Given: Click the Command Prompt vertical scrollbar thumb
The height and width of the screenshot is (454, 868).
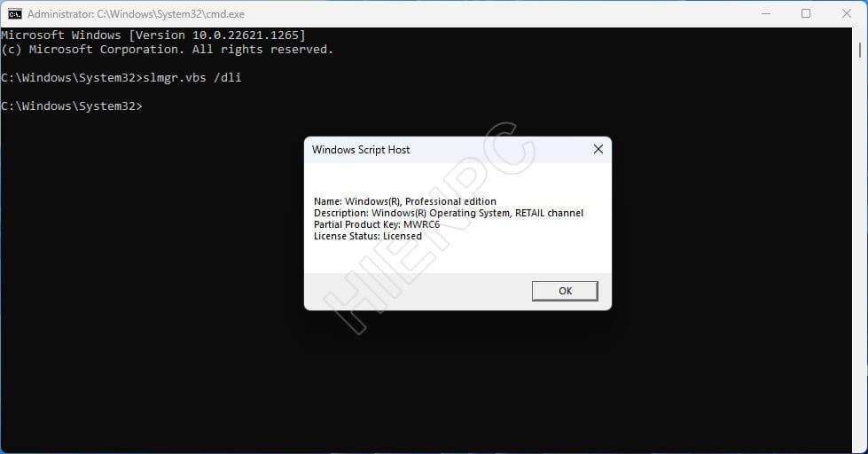Looking at the screenshot, I should pyautogui.click(x=860, y=50).
